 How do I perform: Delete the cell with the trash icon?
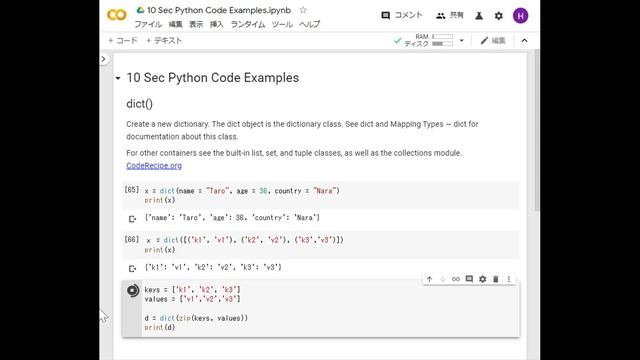click(496, 279)
